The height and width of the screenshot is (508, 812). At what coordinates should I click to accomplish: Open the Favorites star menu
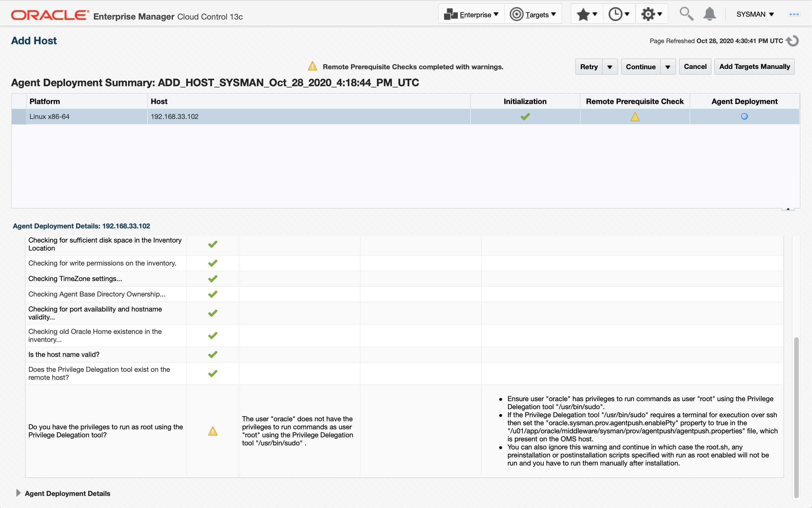click(587, 14)
